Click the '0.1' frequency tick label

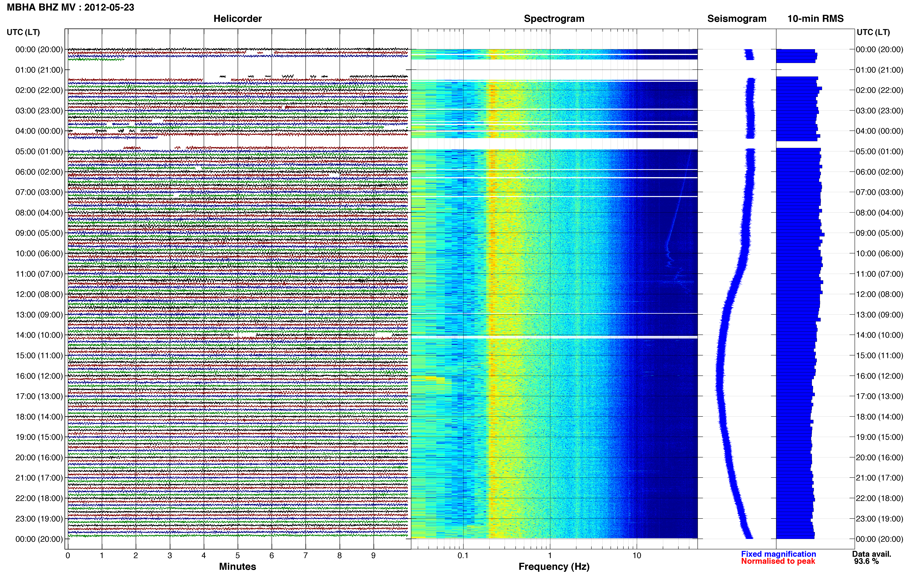pos(463,555)
